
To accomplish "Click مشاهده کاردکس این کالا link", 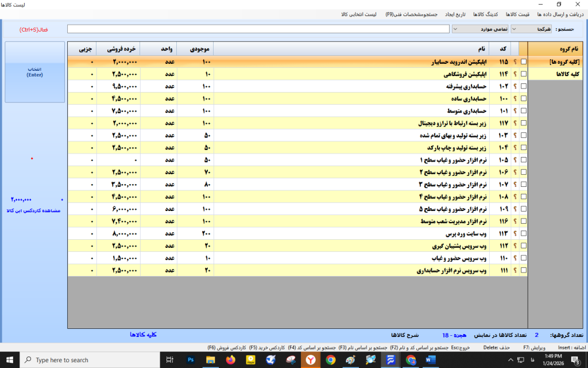I will [35, 210].
